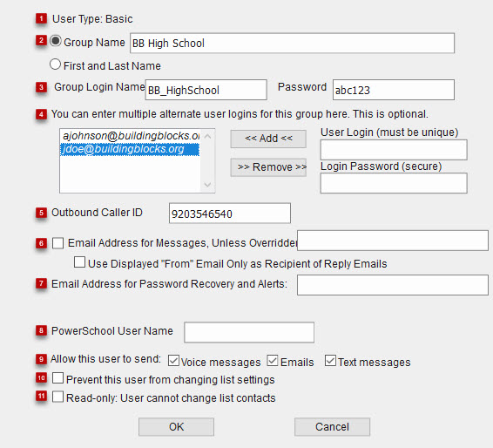Check Use Displayed From Email Only option
The width and height of the screenshot is (493, 448).
[x=79, y=262]
